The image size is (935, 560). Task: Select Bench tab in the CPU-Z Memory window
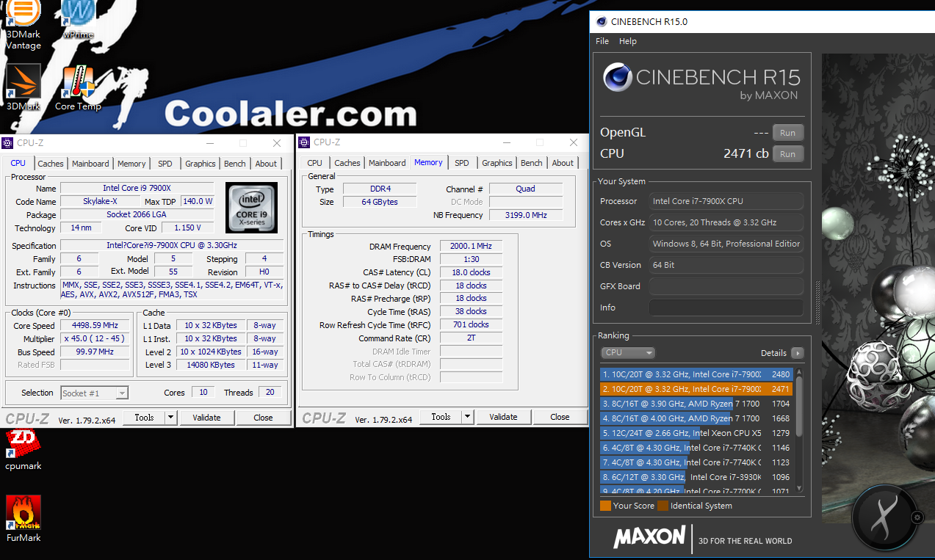tap(532, 163)
